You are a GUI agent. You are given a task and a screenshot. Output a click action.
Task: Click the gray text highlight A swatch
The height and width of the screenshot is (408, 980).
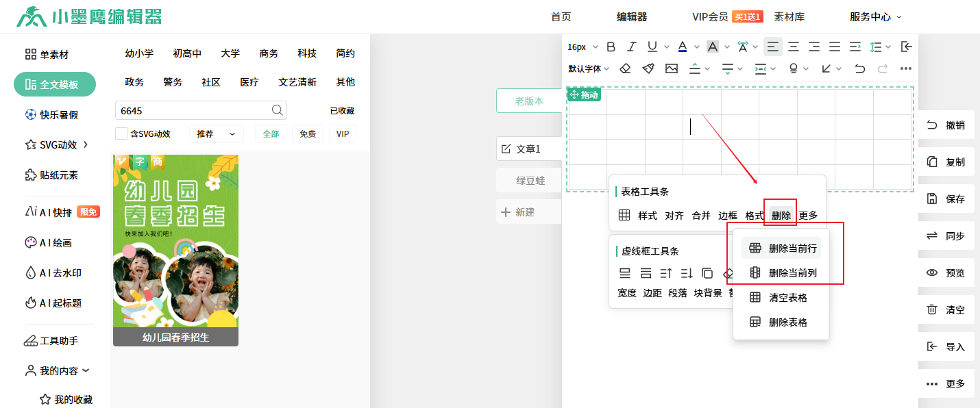pyautogui.click(x=713, y=47)
